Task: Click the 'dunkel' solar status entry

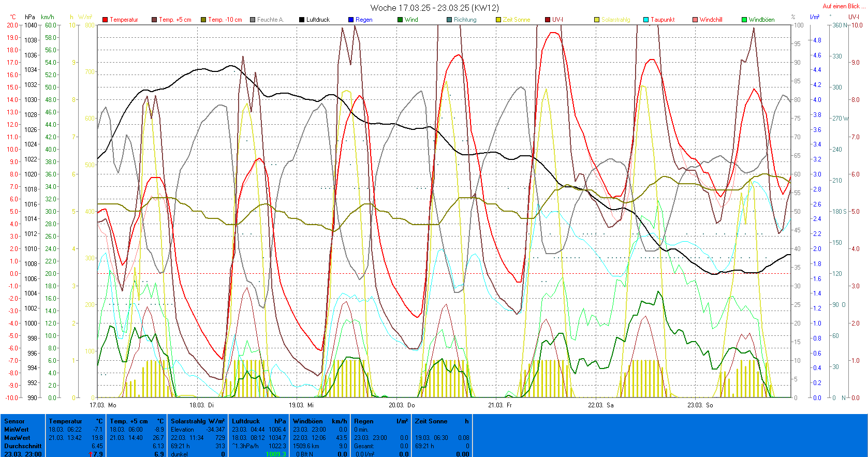Action: [x=179, y=454]
